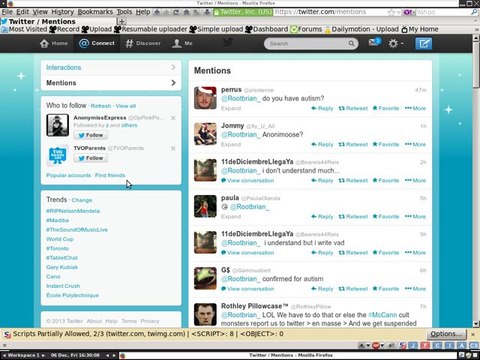Click the search magnifier in Twitter search
The height and width of the screenshot is (360, 480).
pyautogui.click(x=351, y=43)
